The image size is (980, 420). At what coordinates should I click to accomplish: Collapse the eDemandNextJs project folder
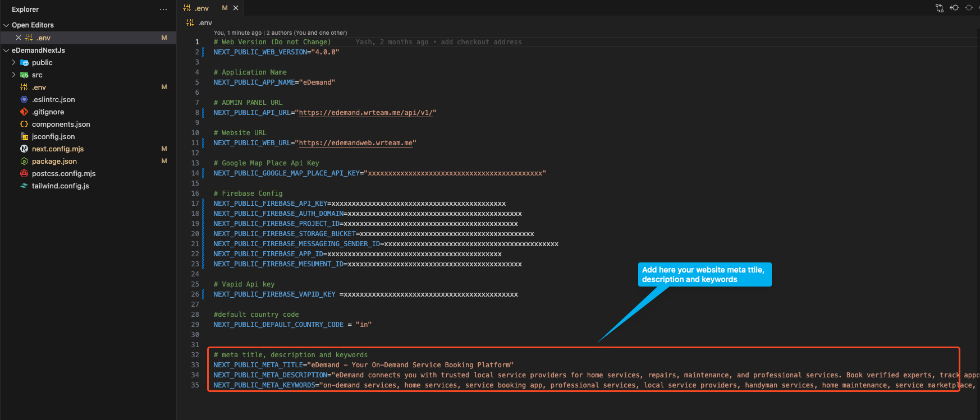pos(7,50)
